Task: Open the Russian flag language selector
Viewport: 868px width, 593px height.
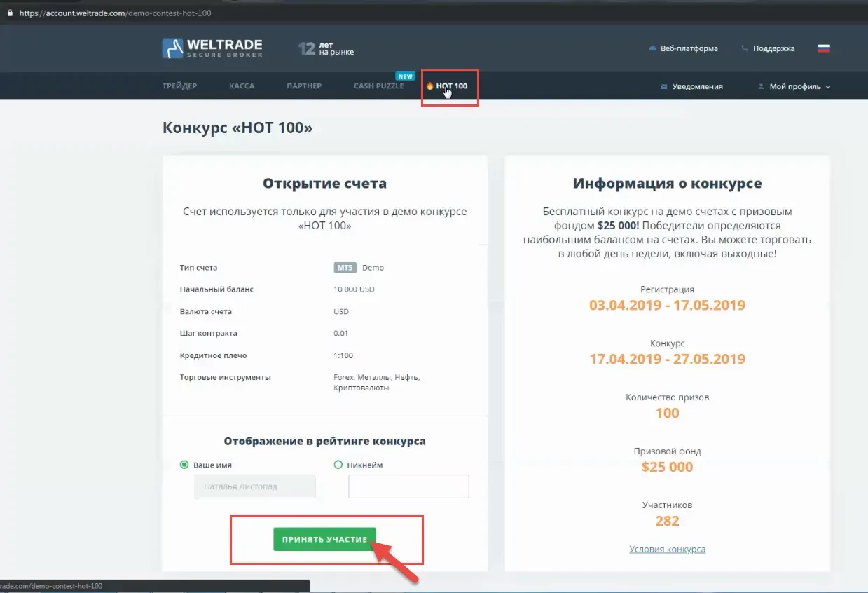Action: [x=824, y=48]
